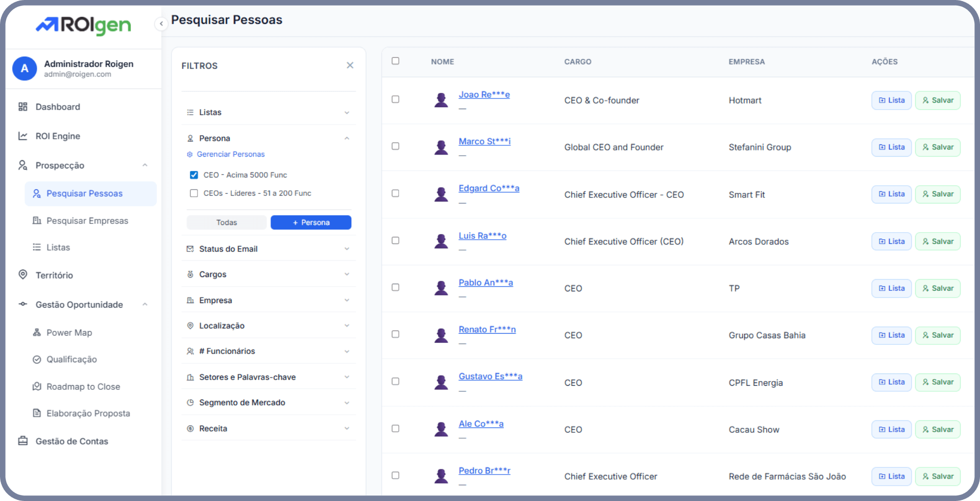Click the Território map pin icon

click(x=23, y=274)
